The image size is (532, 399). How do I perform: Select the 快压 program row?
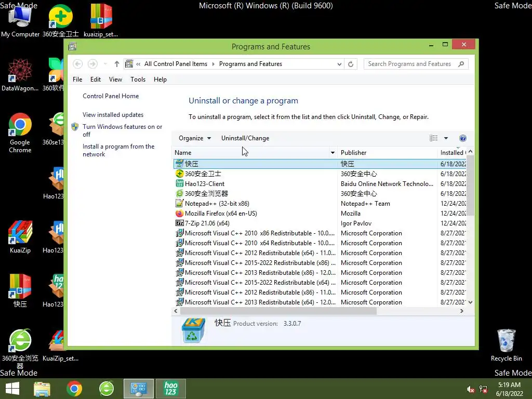click(320, 164)
